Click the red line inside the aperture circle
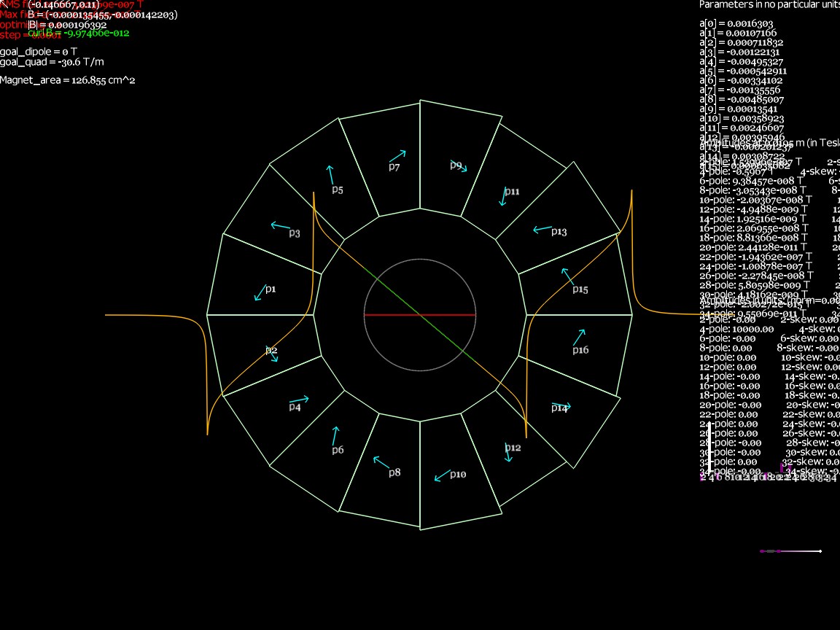840x630 pixels. click(x=394, y=315)
